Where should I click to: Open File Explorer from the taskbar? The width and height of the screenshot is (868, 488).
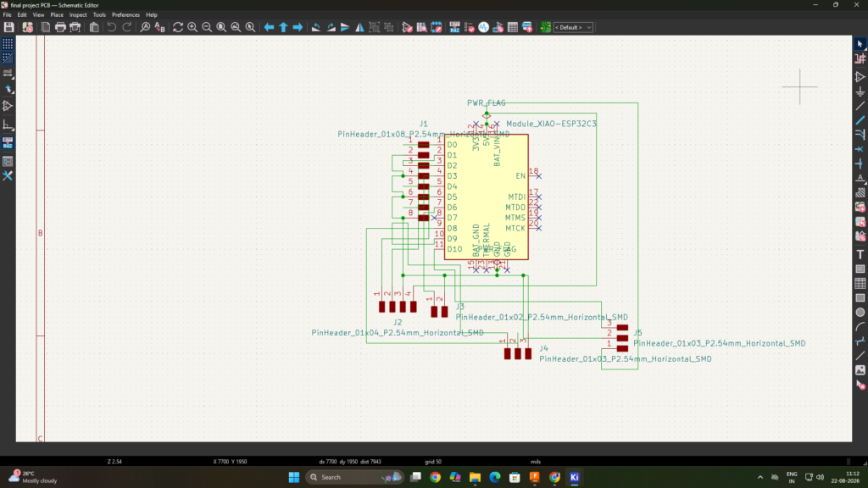tap(475, 477)
